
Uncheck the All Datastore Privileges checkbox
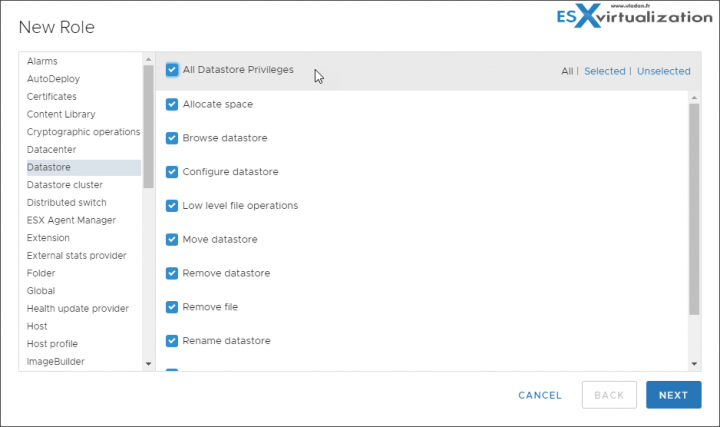172,70
